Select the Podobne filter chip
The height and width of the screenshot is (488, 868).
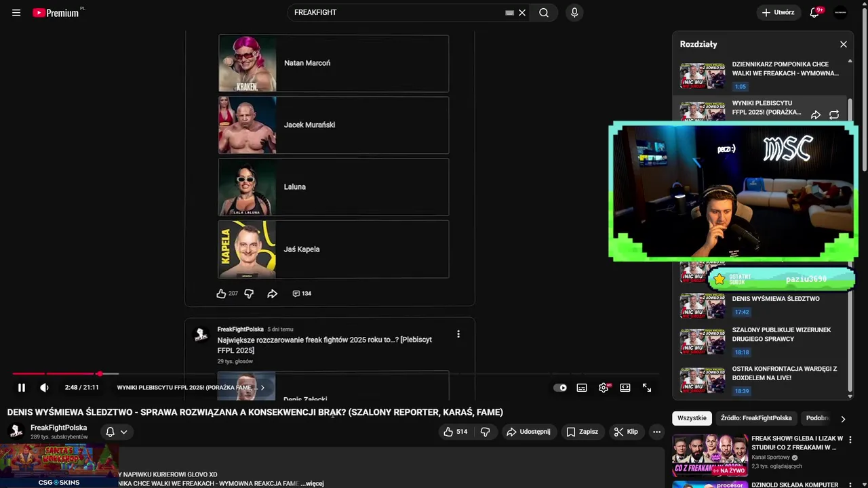(x=817, y=418)
